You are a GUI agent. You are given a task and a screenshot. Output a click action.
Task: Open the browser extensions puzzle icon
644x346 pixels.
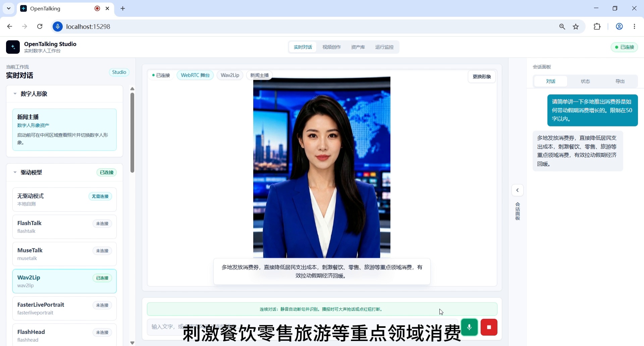click(x=597, y=26)
